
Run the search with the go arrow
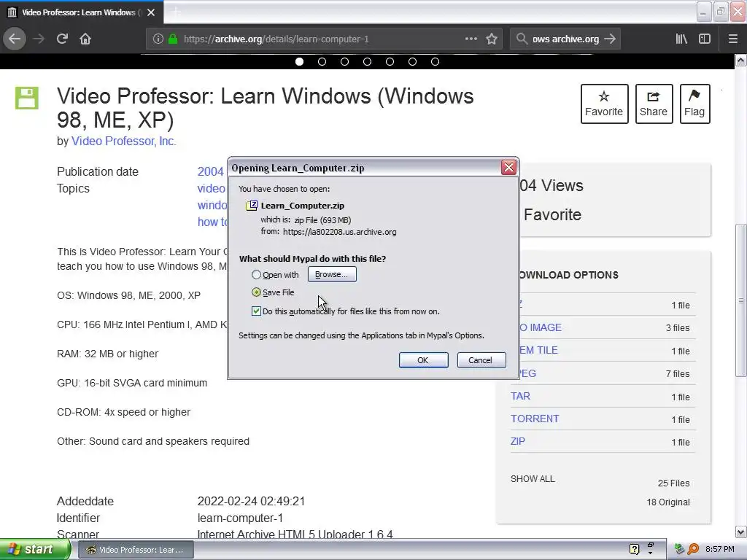[x=610, y=39]
